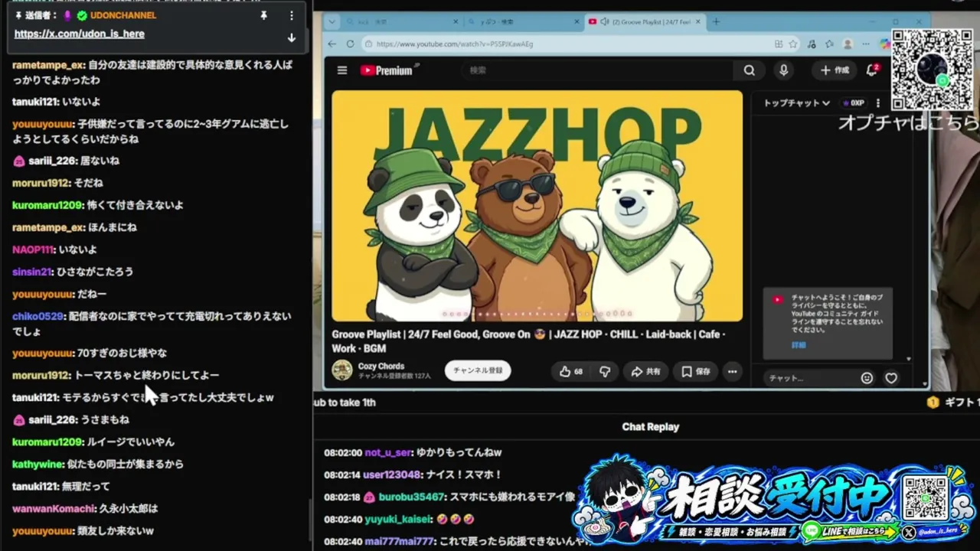Open more actions menu under the video
Viewport: 980px width, 551px height.
coord(733,371)
